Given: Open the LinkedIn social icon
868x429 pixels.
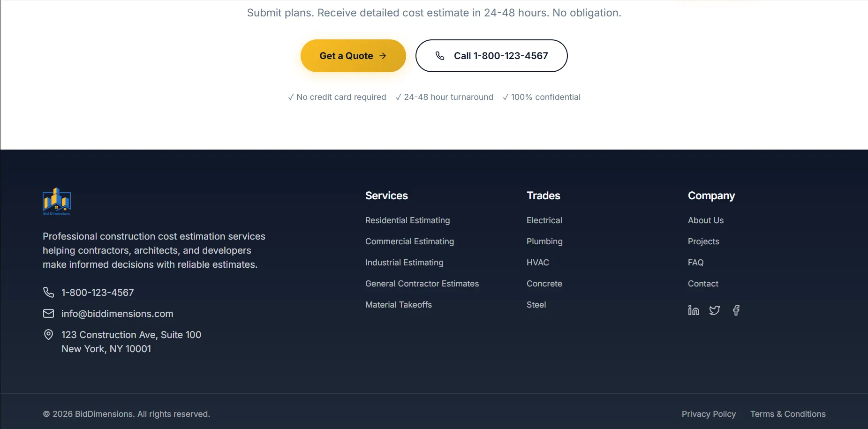Looking at the screenshot, I should click(x=694, y=310).
